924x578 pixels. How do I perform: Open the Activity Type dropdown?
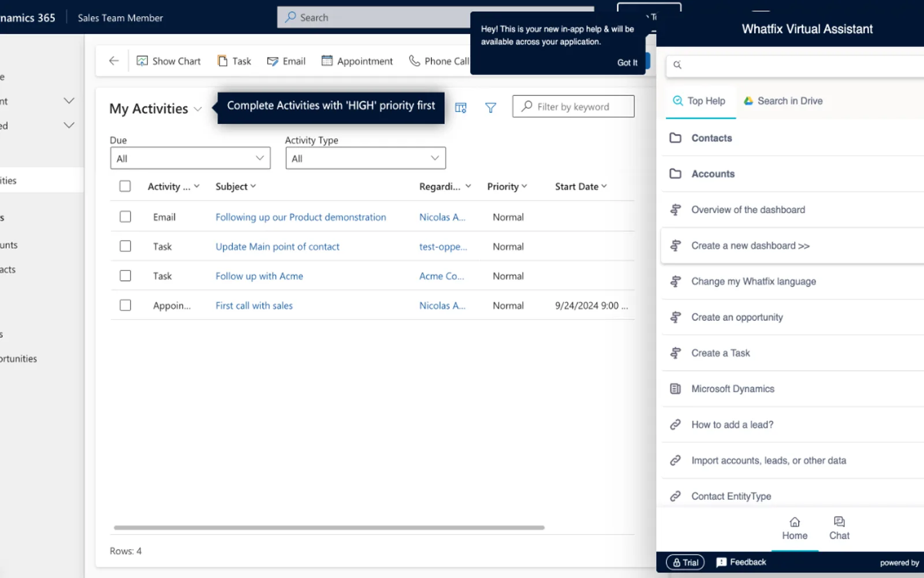[366, 158]
